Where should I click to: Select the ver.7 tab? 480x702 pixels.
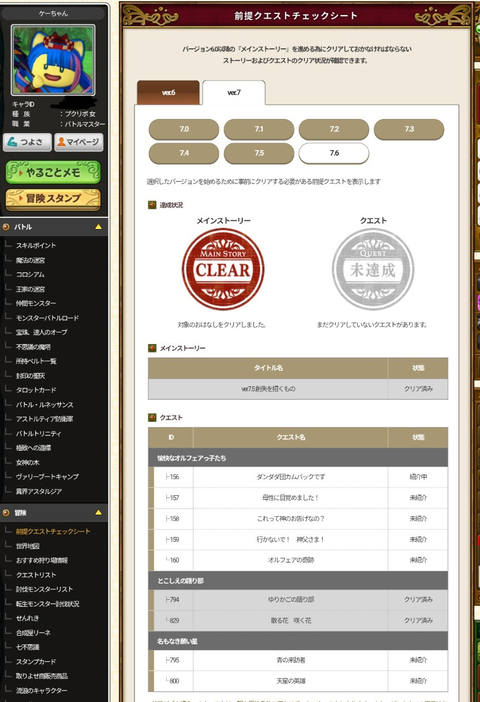click(x=234, y=93)
